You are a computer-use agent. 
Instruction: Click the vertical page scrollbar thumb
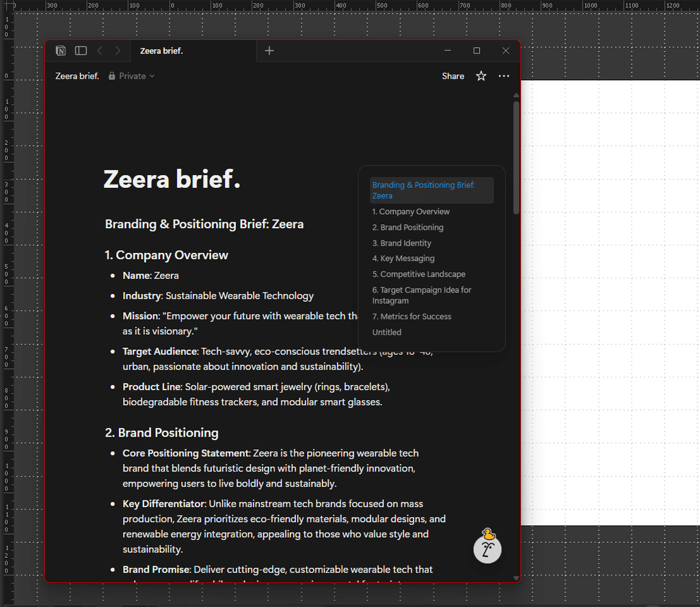click(516, 157)
